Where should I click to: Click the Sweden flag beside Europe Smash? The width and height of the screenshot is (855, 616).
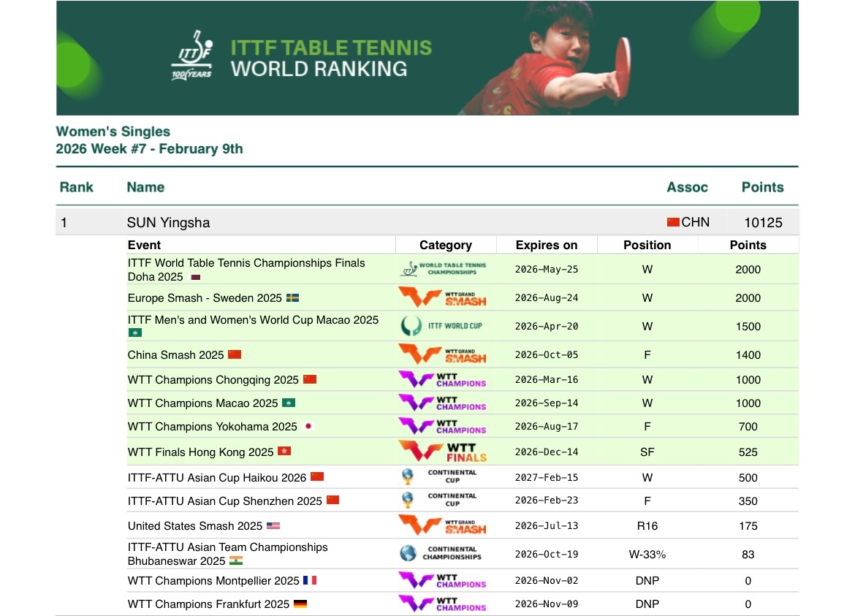pos(293,297)
